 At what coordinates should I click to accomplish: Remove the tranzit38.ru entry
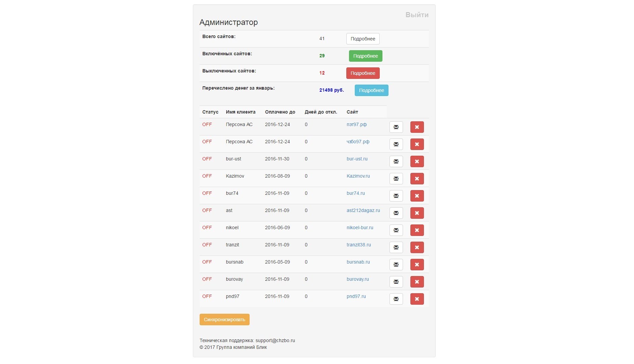(417, 247)
